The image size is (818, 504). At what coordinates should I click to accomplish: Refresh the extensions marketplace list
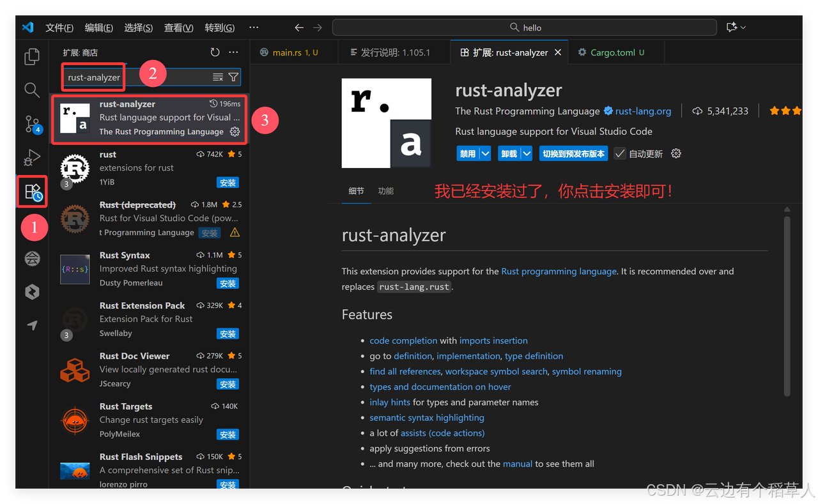pyautogui.click(x=215, y=52)
